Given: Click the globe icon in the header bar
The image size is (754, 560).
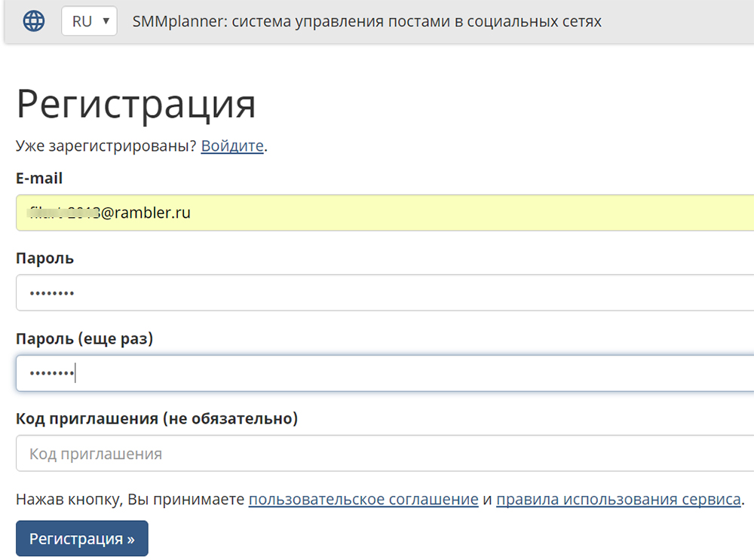Looking at the screenshot, I should [x=33, y=20].
